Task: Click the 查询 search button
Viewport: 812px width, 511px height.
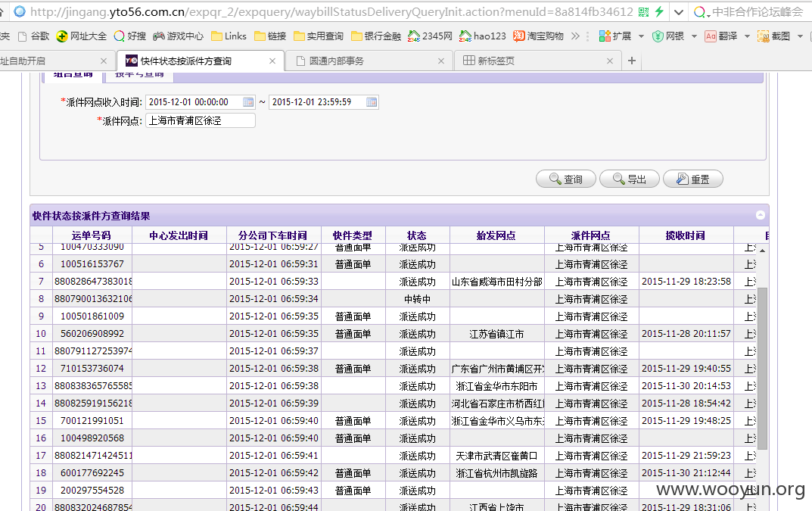Action: tap(565, 179)
